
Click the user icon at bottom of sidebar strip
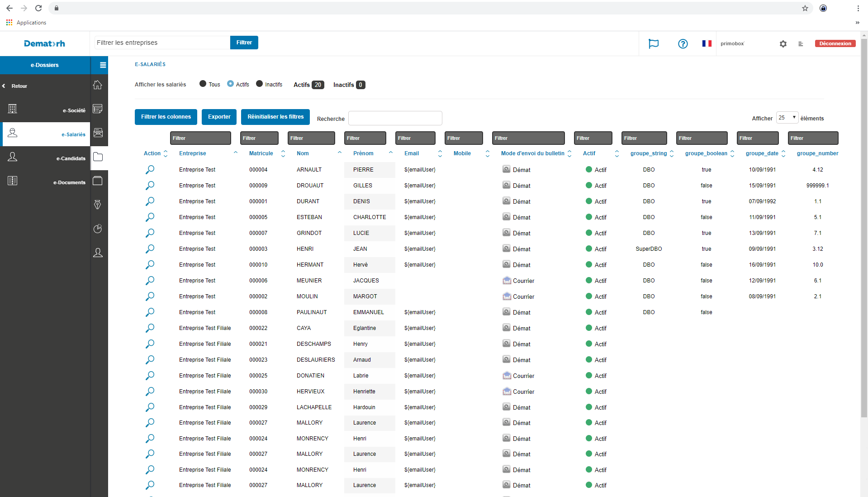pos(98,253)
